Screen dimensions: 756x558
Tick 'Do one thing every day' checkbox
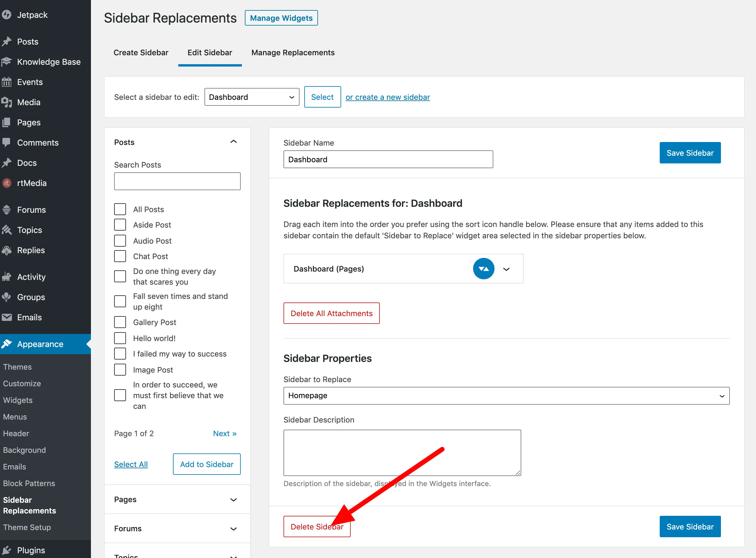click(120, 276)
